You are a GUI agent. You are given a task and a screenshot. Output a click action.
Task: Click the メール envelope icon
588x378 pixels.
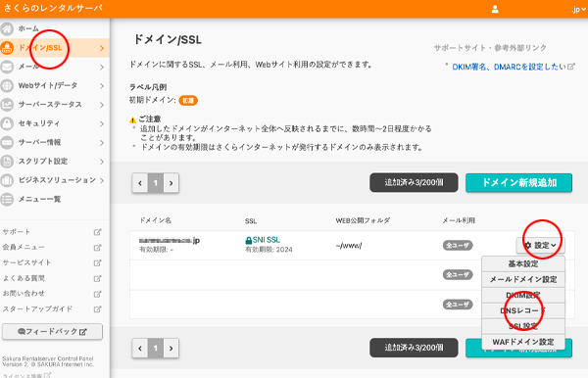point(7,67)
